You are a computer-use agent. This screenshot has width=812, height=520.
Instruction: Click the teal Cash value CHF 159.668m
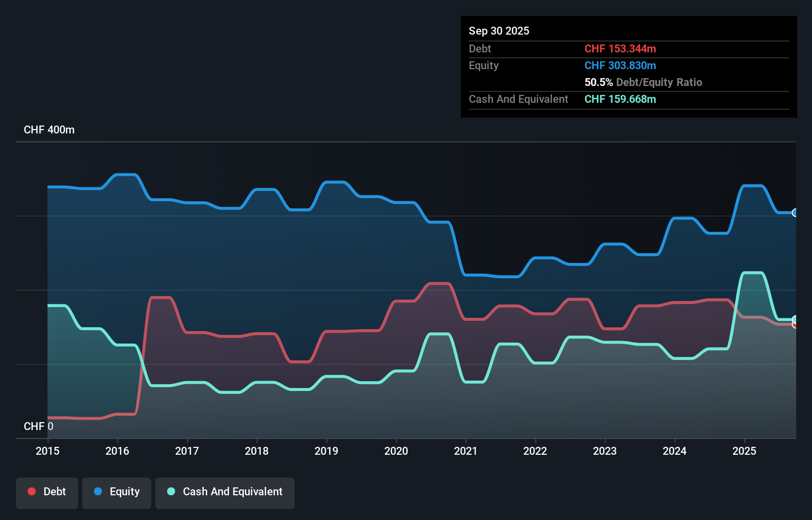point(620,99)
